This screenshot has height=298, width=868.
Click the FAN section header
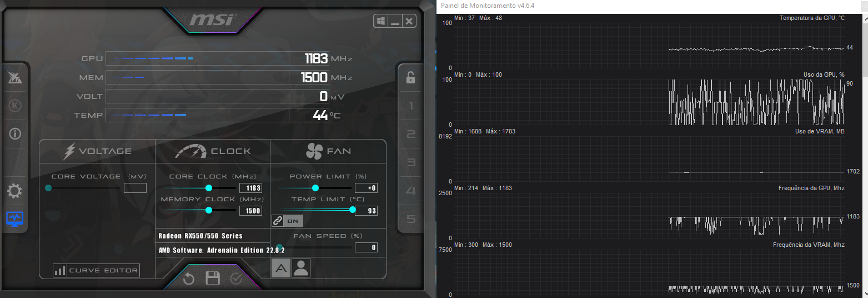click(328, 151)
